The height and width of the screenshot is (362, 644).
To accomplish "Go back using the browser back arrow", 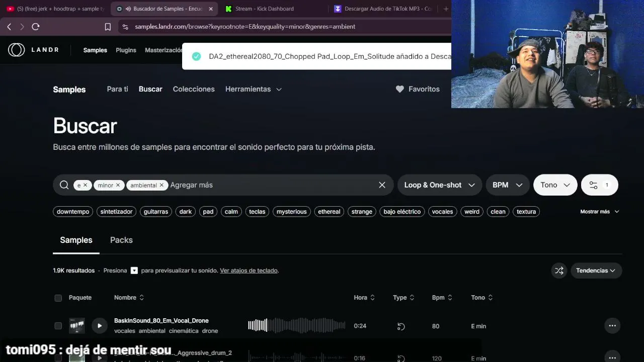I will [x=9, y=27].
